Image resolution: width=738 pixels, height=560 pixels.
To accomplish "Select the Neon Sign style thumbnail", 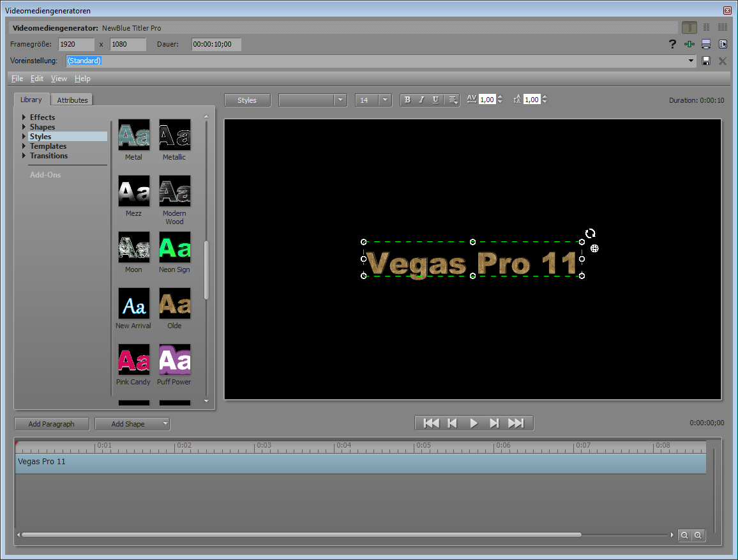I will 174,248.
